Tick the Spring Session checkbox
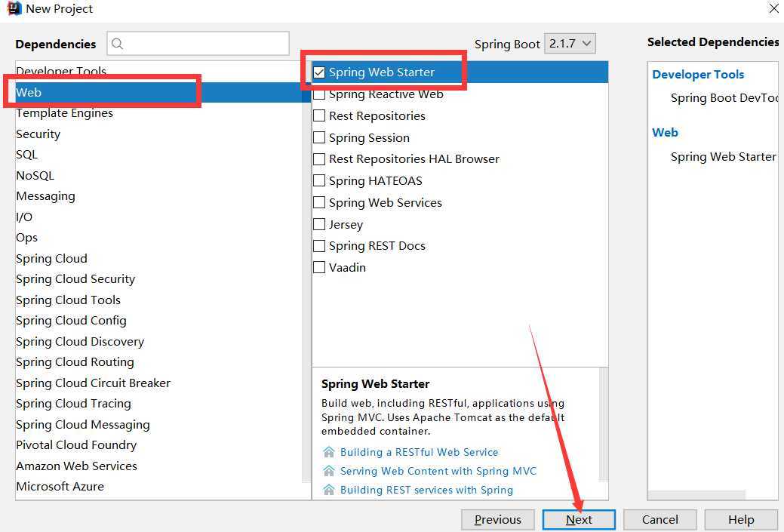The height and width of the screenshot is (532, 784). point(319,137)
